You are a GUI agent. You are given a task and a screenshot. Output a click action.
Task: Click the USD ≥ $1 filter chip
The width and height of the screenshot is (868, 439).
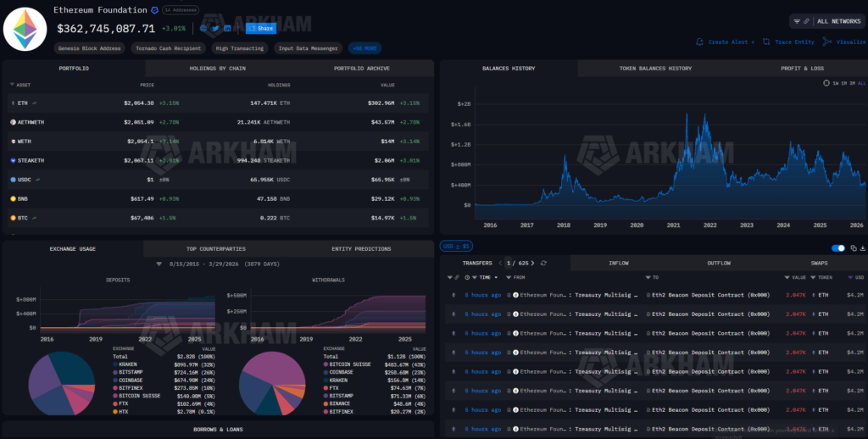(456, 246)
